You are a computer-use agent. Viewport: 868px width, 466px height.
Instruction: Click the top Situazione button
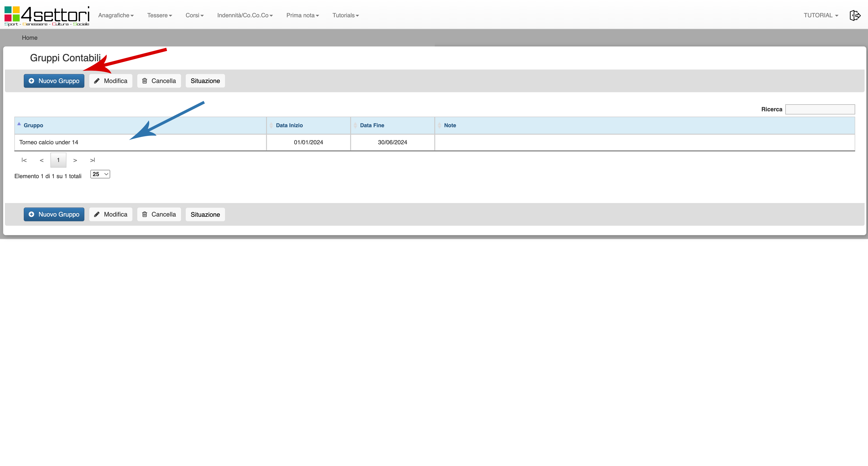(x=205, y=81)
